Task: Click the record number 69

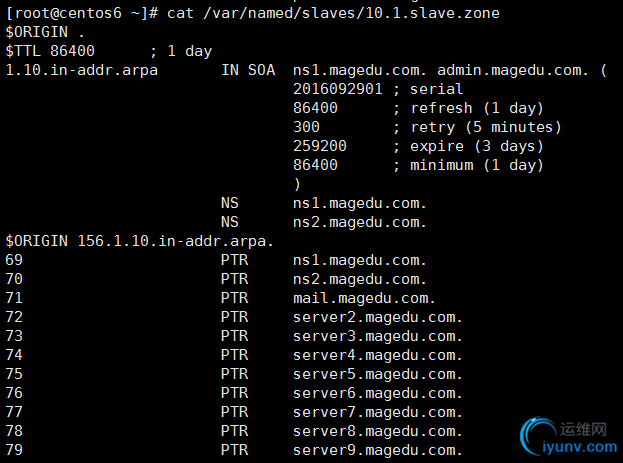Action: [14, 260]
